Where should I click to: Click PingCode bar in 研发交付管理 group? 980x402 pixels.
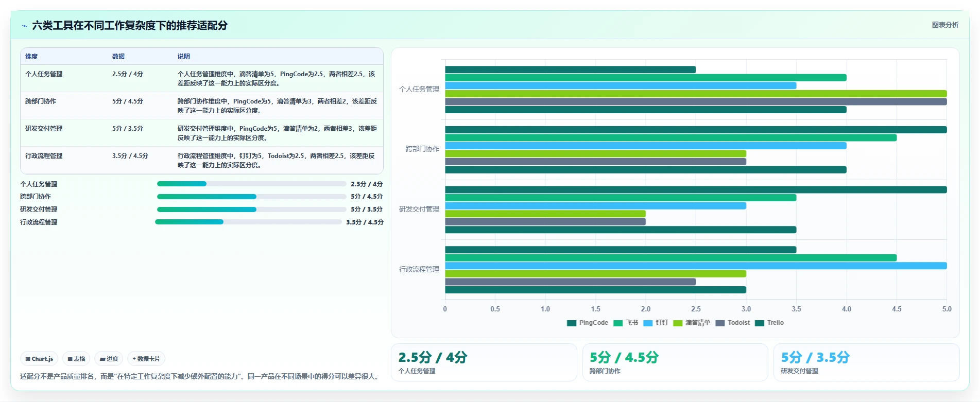[696, 190]
